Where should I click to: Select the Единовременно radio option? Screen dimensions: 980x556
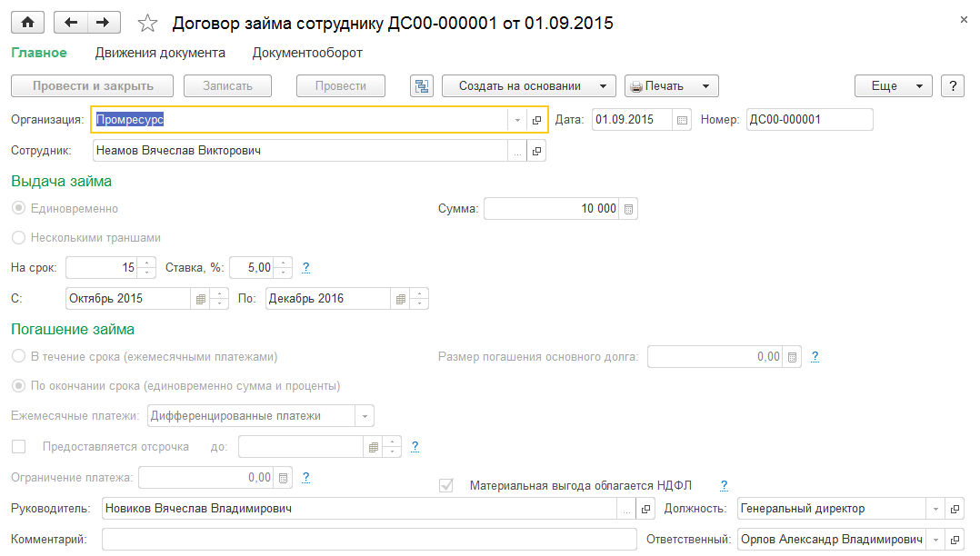(x=17, y=209)
